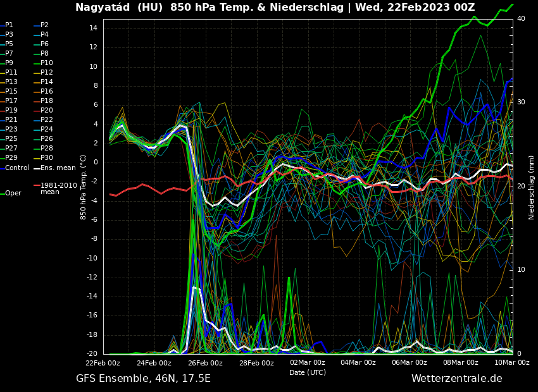
Task: Click the 26Feb 00z date tick
Action: click(x=205, y=363)
